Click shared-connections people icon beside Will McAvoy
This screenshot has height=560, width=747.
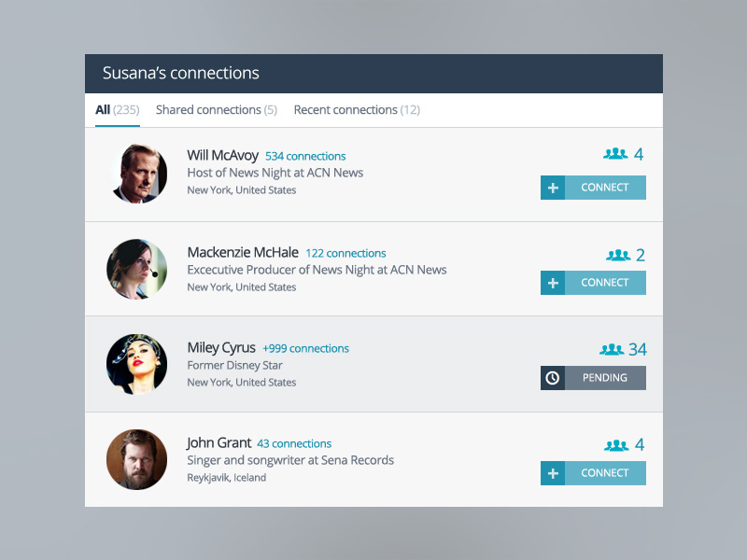coord(615,154)
